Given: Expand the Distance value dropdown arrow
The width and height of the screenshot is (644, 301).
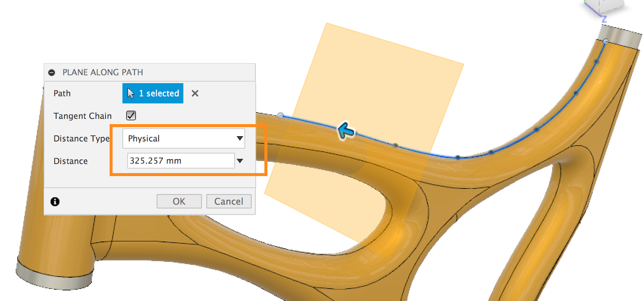Looking at the screenshot, I should [240, 161].
